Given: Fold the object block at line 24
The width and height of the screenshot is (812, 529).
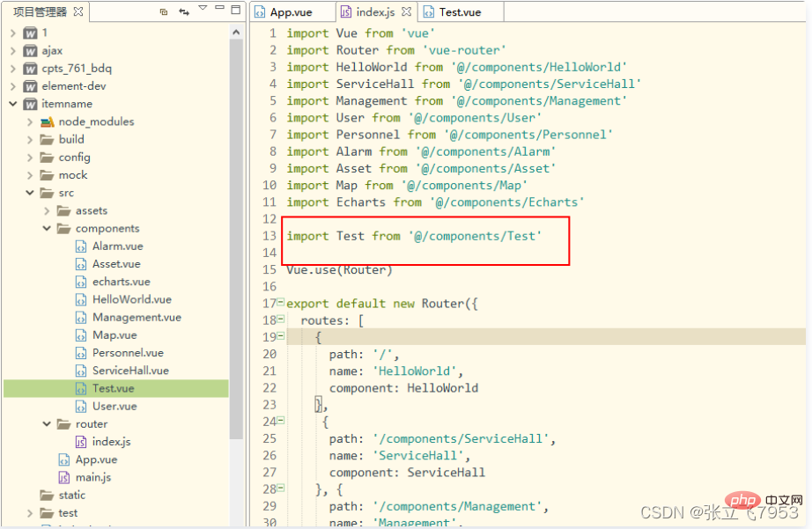Looking at the screenshot, I should [281, 421].
